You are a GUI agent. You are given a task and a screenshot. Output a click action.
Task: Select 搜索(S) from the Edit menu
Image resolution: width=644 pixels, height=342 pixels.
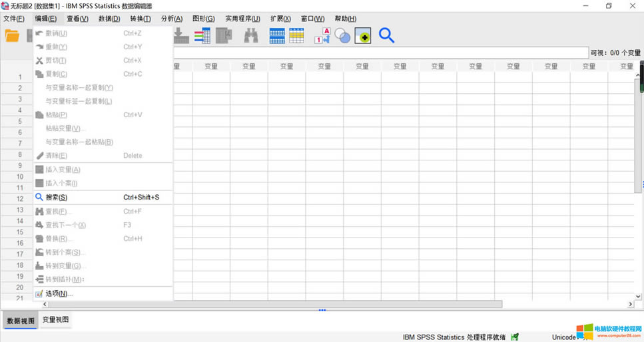[56, 198]
